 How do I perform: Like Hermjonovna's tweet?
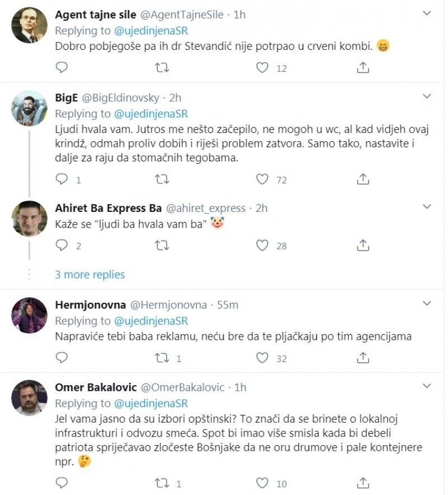(262, 358)
